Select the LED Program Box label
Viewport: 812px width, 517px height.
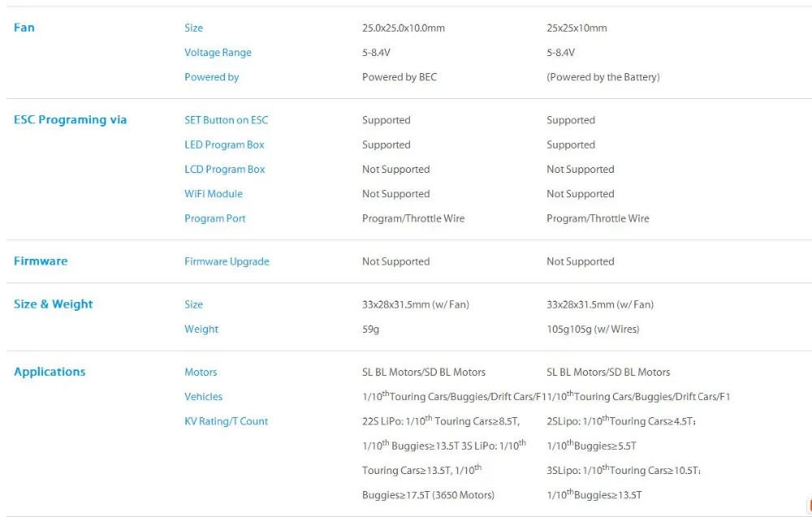pyautogui.click(x=224, y=144)
